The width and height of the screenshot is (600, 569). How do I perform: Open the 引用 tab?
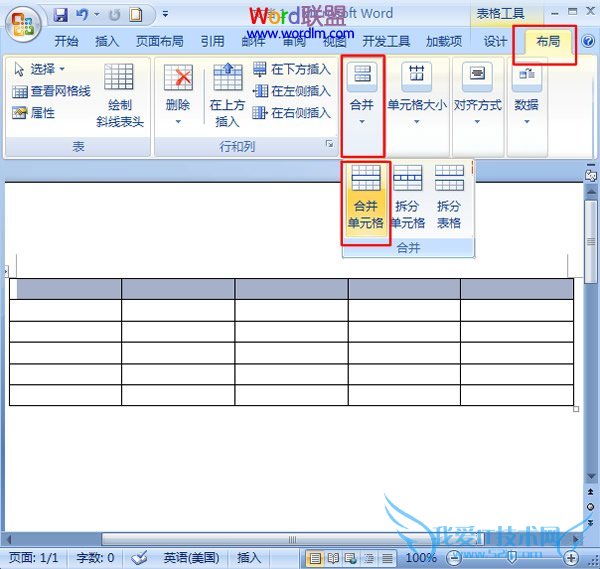212,41
